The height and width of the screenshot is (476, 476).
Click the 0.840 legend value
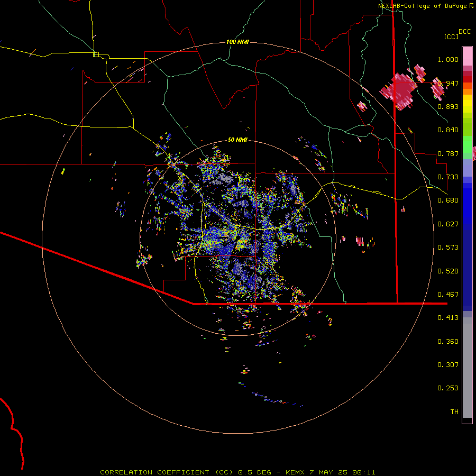(x=448, y=130)
